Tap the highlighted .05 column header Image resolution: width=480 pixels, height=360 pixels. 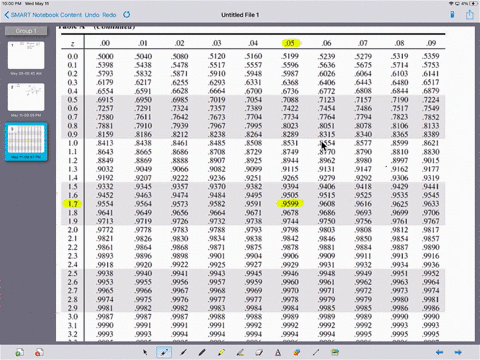click(x=290, y=43)
